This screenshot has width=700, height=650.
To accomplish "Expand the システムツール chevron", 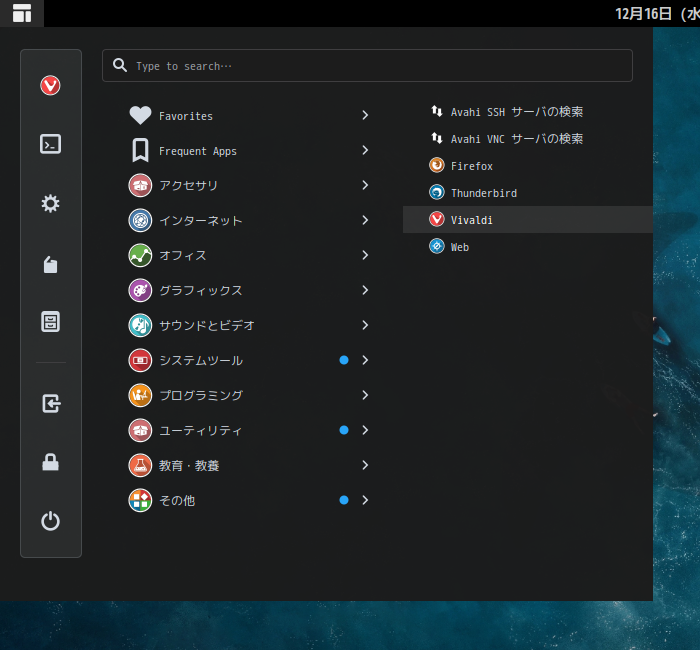I will (x=365, y=360).
